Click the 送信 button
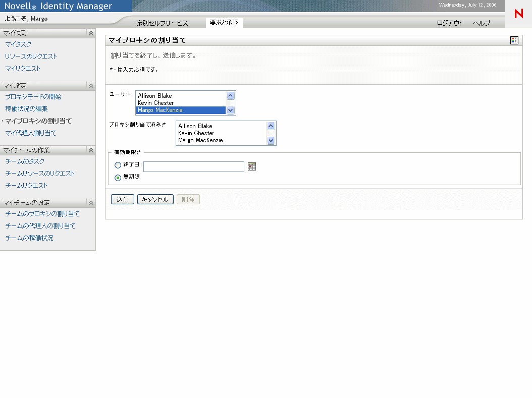 pos(123,199)
